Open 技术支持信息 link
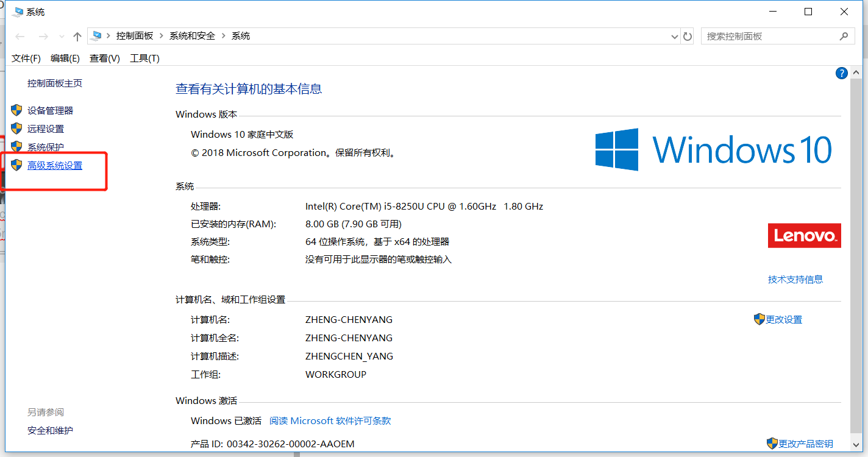The image size is (868, 457). pyautogui.click(x=795, y=280)
